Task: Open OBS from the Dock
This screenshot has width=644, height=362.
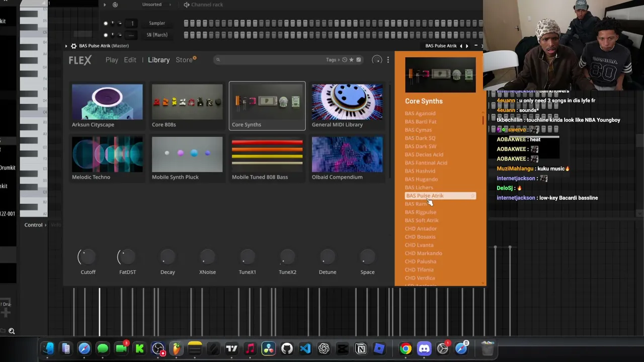Action: click(158, 348)
